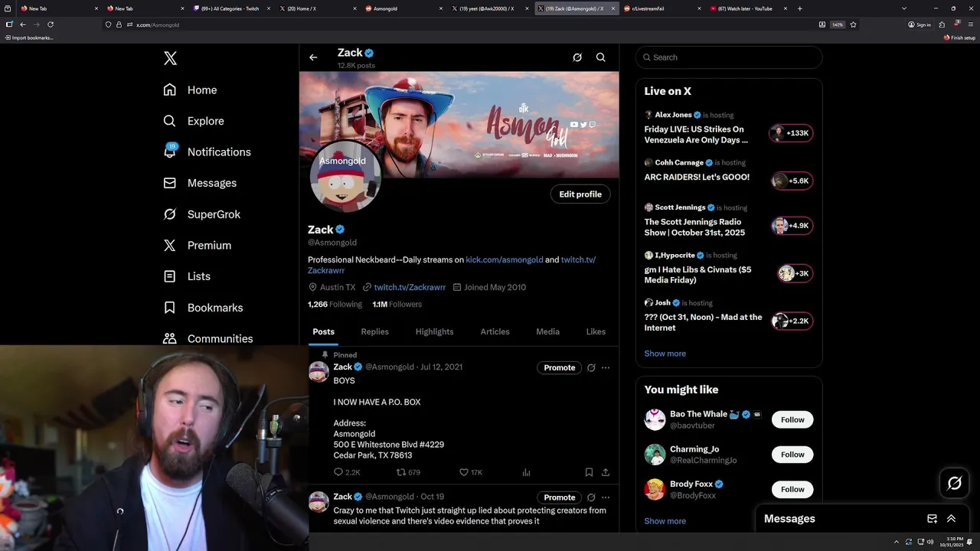Screen dimensions: 980x551
Task: Follow Bao The Whale
Action: tap(792, 420)
